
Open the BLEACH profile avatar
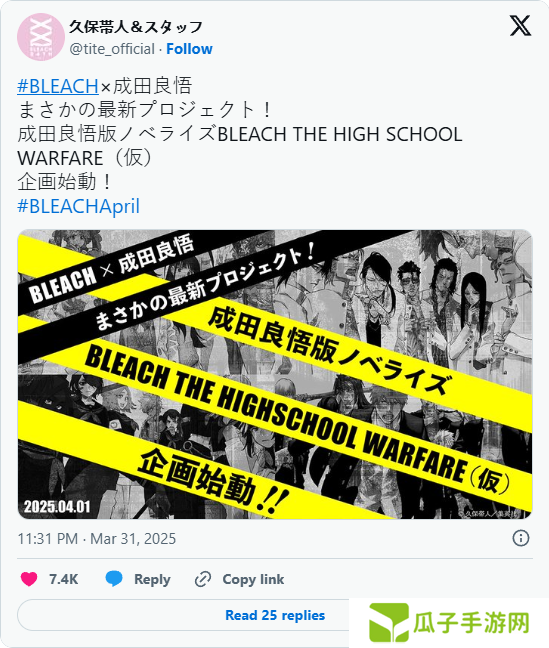pos(41,37)
